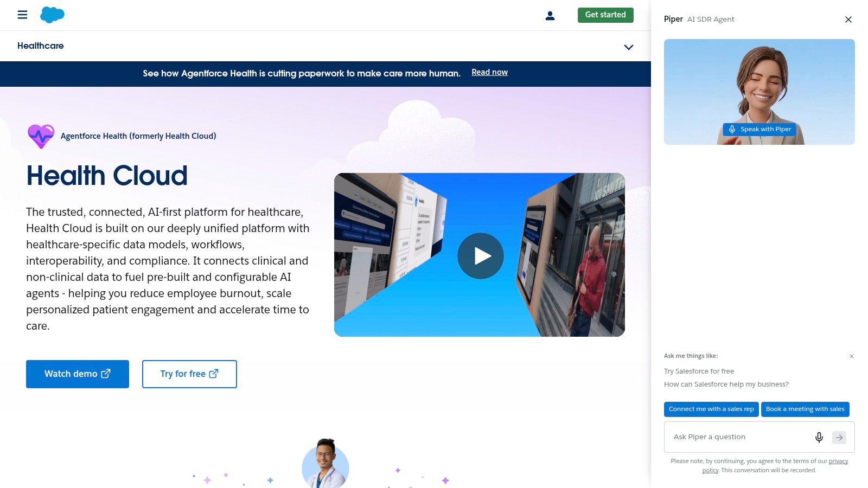
Task: Open the hamburger navigation menu
Action: pos(22,15)
